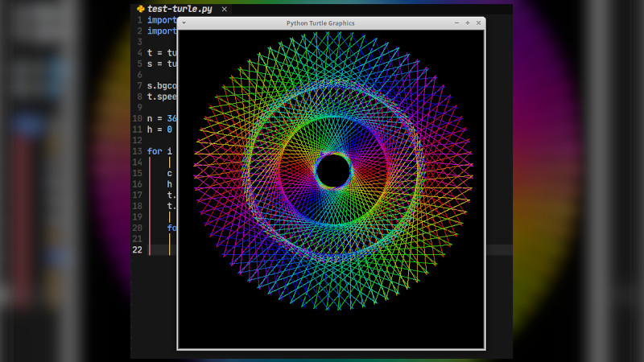Click 'import' on line 2
Image resolution: width=644 pixels, height=362 pixels.
click(x=162, y=31)
